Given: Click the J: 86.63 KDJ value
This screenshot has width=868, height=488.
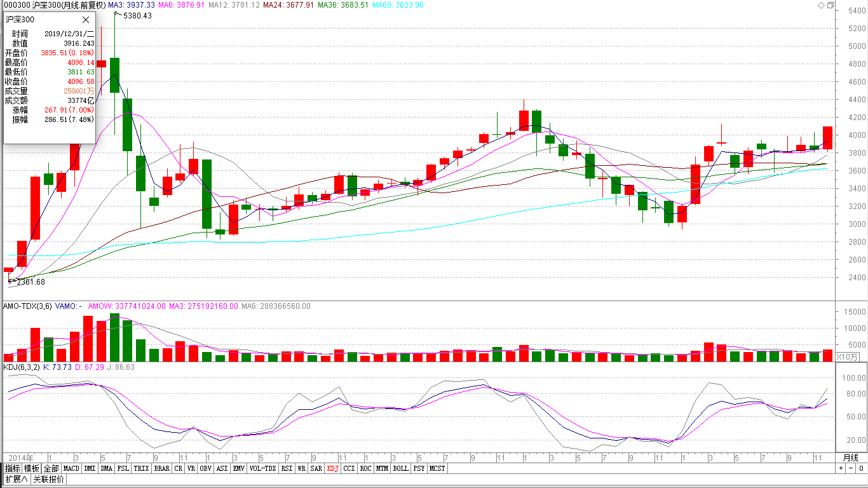Looking at the screenshot, I should (121, 367).
